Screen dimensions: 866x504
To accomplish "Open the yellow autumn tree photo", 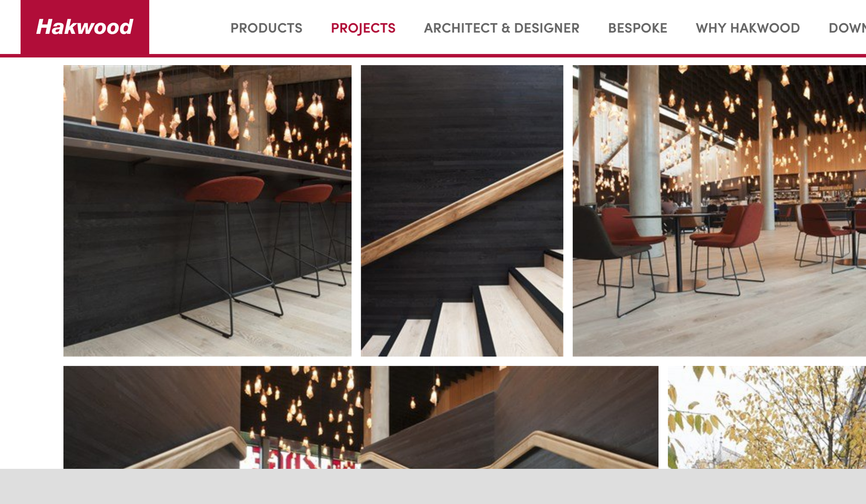I will click(767, 417).
